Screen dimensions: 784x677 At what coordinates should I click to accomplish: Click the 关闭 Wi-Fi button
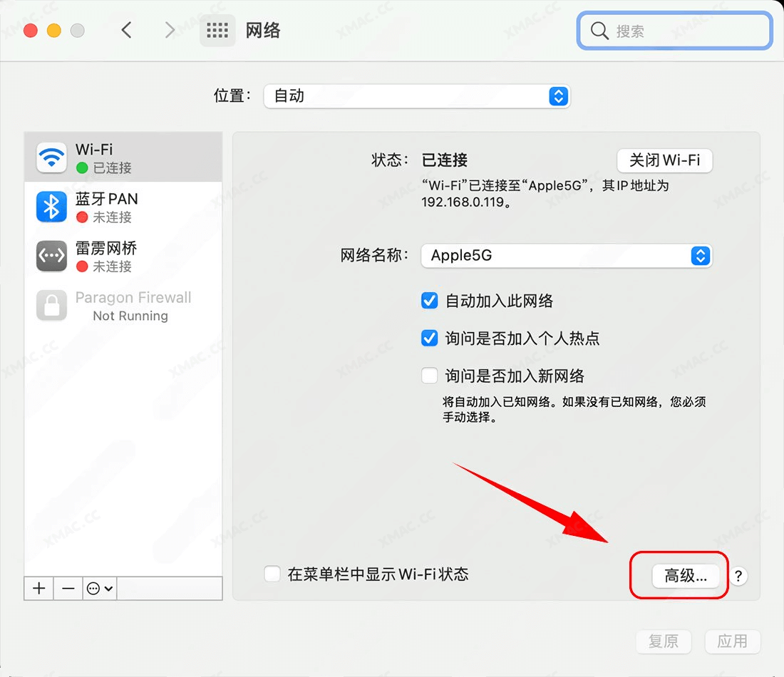click(664, 160)
